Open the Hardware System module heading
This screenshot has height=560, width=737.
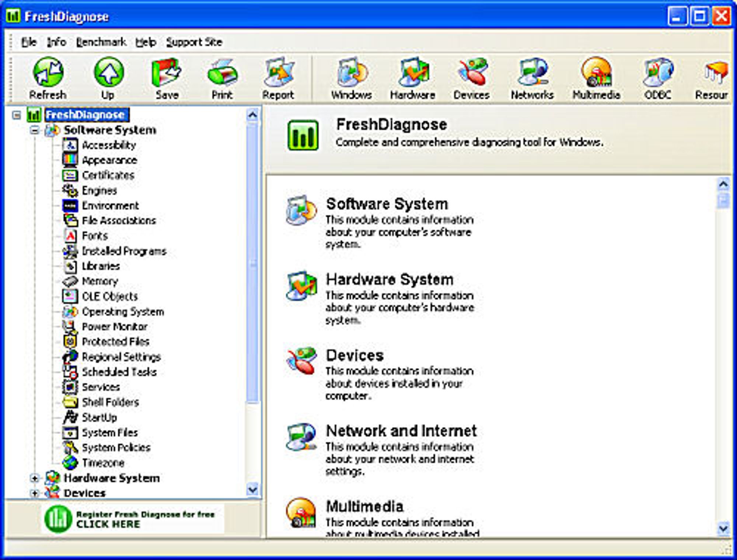390,279
